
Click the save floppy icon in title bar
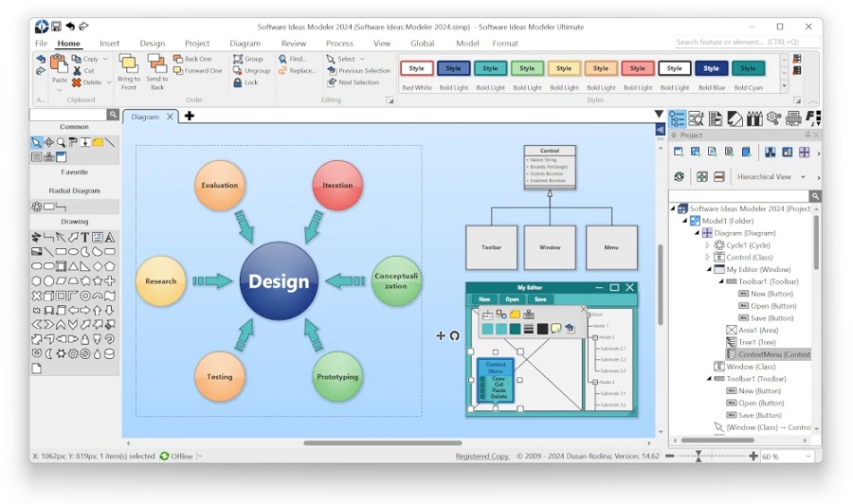click(56, 27)
